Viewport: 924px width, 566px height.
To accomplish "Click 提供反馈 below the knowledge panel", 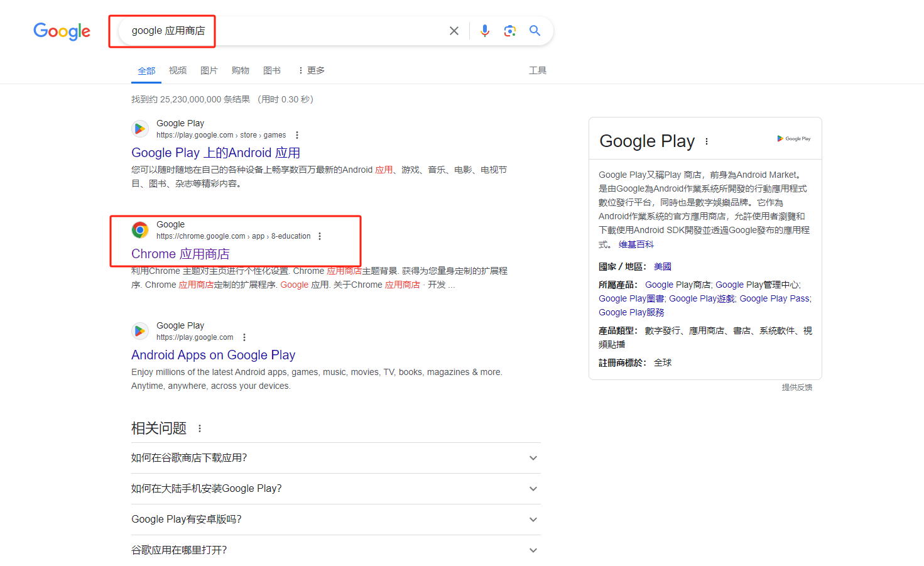I will (x=797, y=388).
